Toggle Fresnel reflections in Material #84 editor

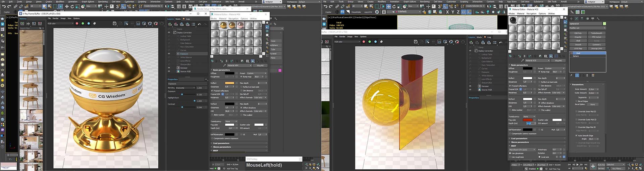pyautogui.click(x=212, y=91)
